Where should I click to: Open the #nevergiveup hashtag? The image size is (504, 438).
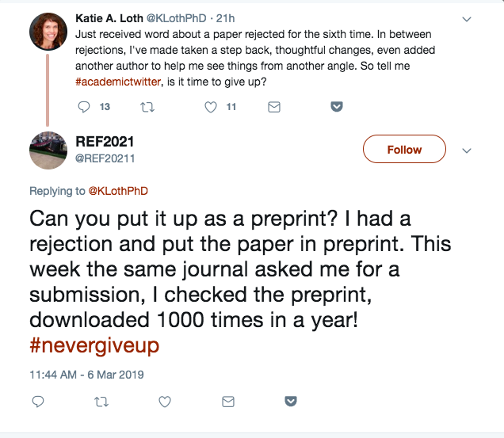pyautogui.click(x=94, y=345)
